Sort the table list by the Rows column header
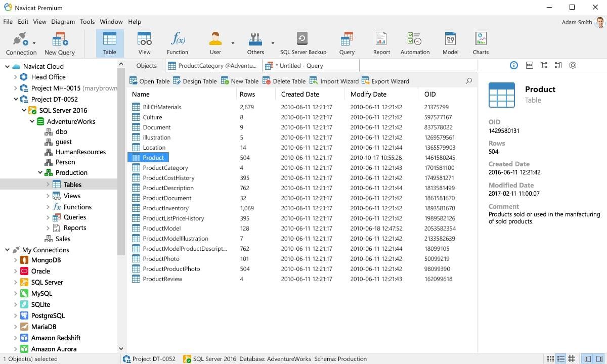Viewport: 607px width, 364px height. (x=247, y=94)
